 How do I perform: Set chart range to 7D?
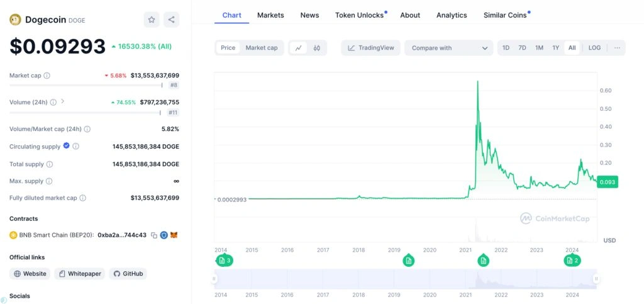pos(522,48)
